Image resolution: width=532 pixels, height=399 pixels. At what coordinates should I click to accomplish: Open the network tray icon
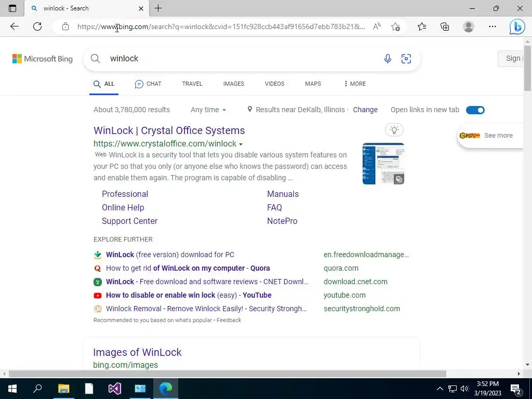pyautogui.click(x=453, y=389)
